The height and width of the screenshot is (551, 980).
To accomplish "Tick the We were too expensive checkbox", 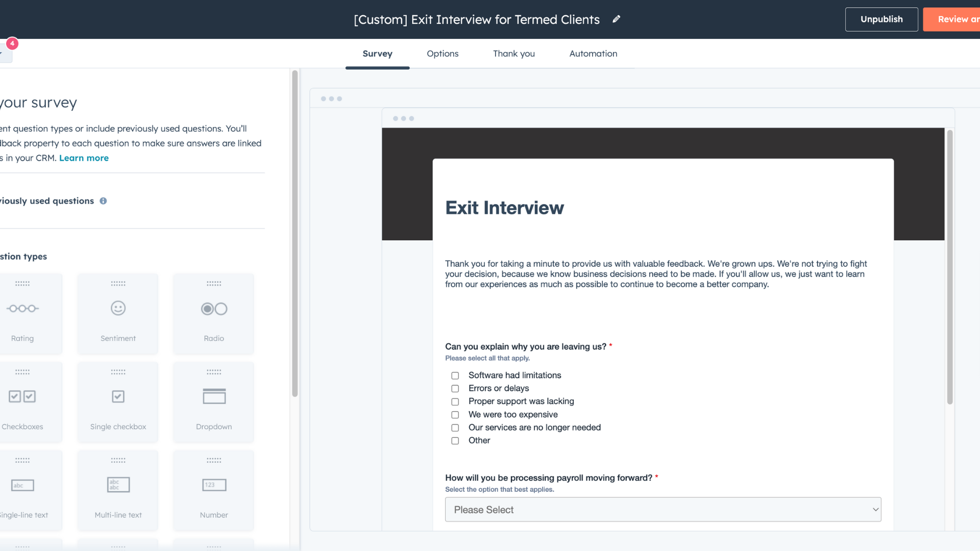I will 455,415.
